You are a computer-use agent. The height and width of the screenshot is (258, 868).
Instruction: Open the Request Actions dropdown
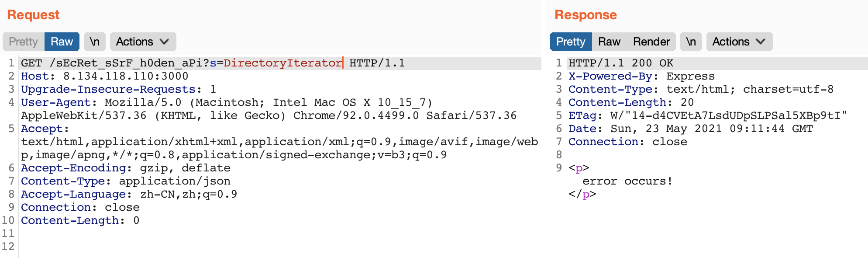pyautogui.click(x=142, y=42)
